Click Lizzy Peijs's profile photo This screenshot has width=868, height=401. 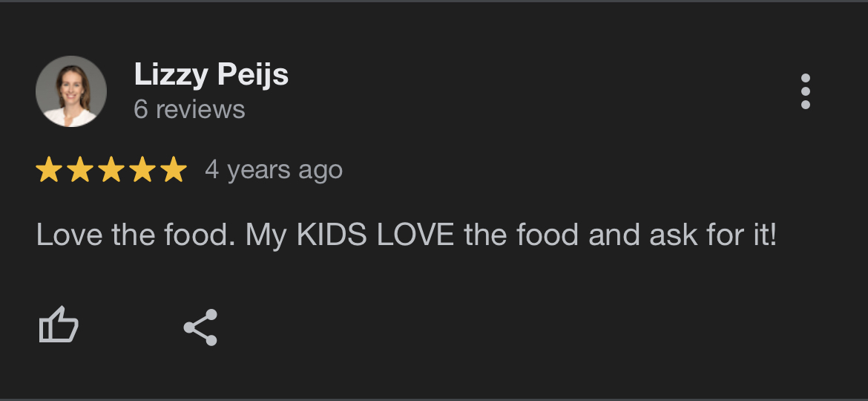pyautogui.click(x=71, y=91)
